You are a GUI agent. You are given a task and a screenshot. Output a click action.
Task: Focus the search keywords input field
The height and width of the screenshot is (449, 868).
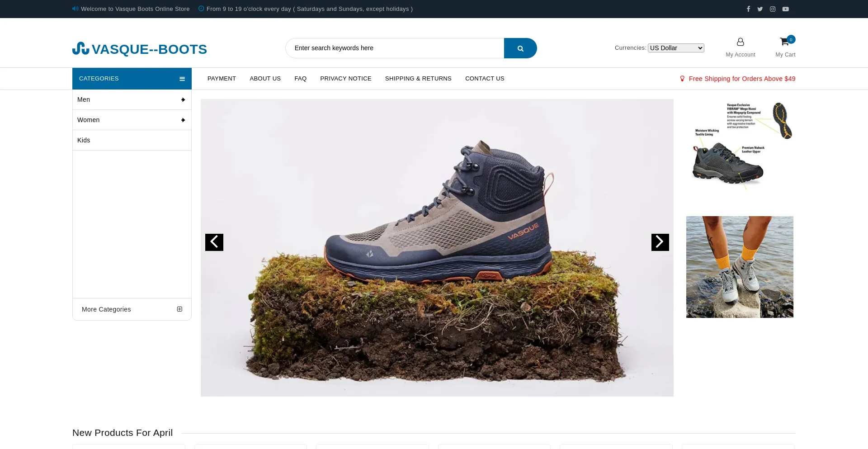point(394,48)
